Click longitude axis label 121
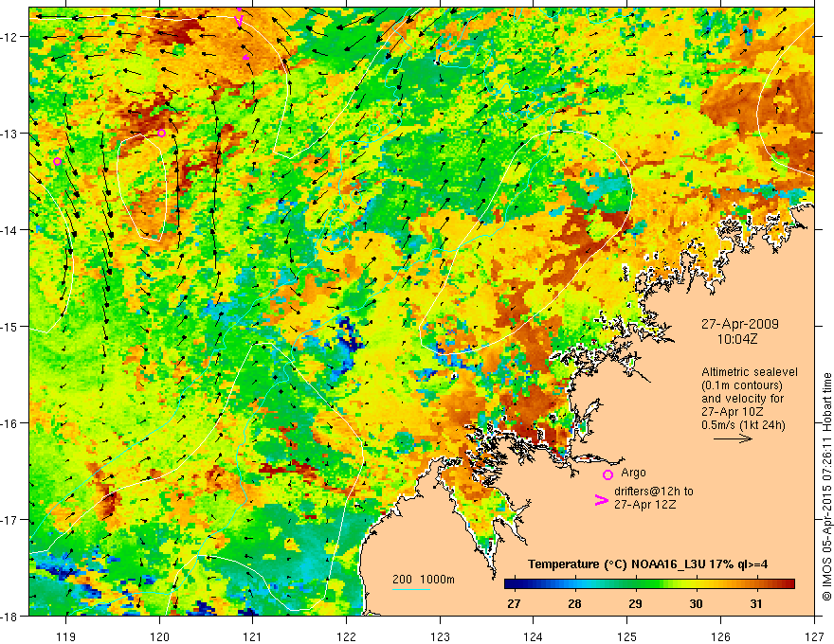 pos(253,636)
